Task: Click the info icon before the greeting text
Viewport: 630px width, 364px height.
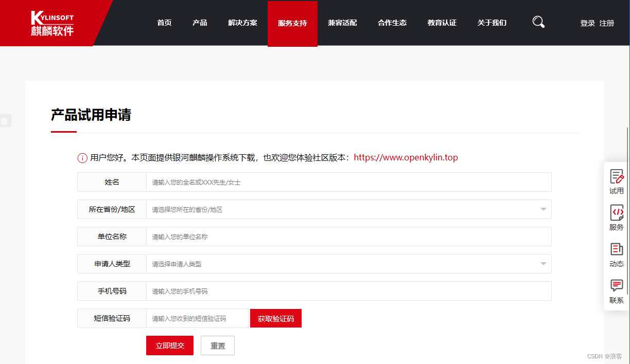Action: point(82,158)
